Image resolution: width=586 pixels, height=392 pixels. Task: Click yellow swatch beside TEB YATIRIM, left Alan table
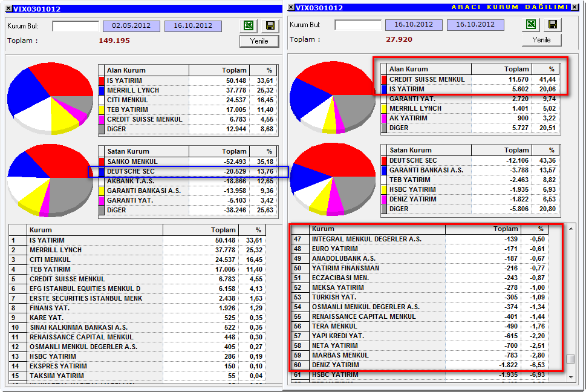point(101,110)
